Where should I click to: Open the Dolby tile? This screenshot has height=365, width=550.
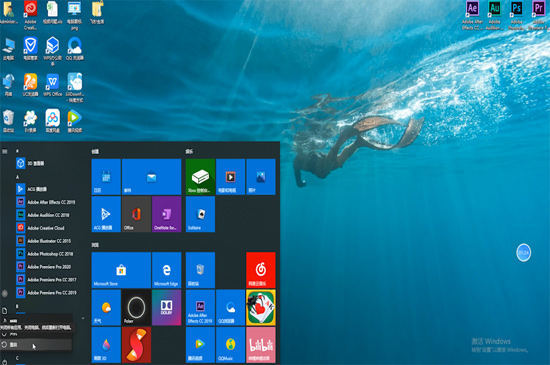point(167,307)
